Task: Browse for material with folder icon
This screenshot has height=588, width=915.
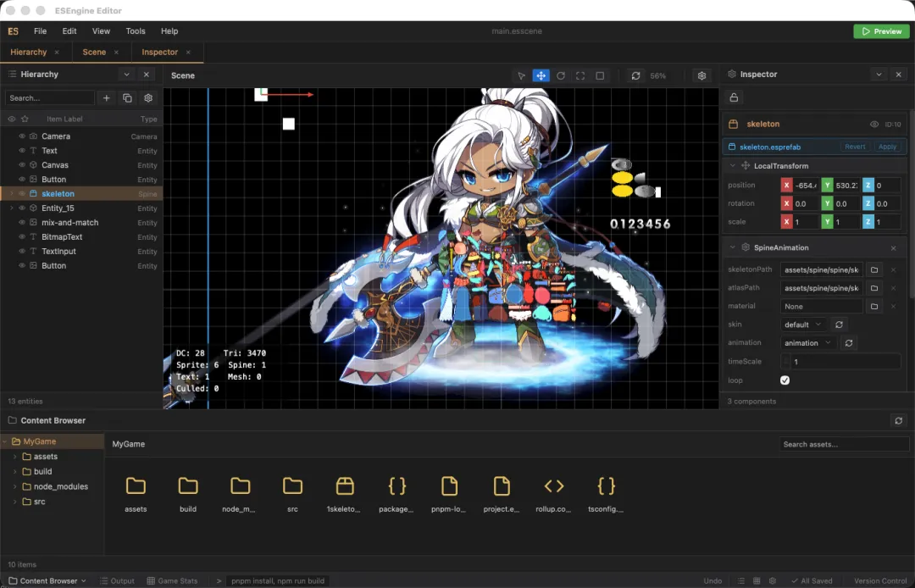Action: [x=874, y=306]
